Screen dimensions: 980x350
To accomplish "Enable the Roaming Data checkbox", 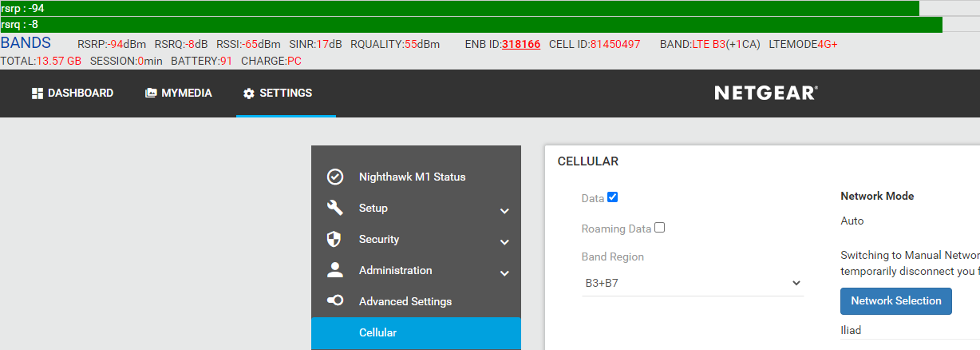I will [659, 228].
